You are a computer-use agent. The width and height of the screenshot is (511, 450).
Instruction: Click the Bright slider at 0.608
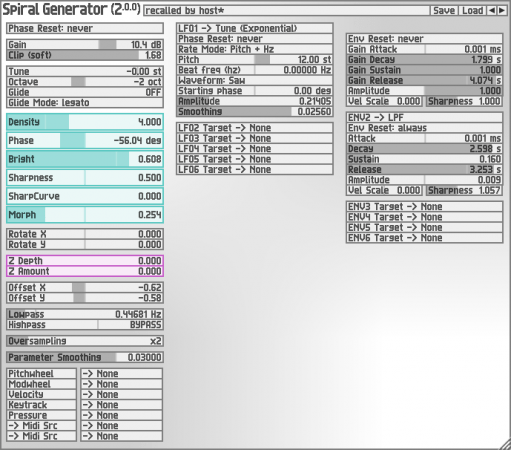85,159
